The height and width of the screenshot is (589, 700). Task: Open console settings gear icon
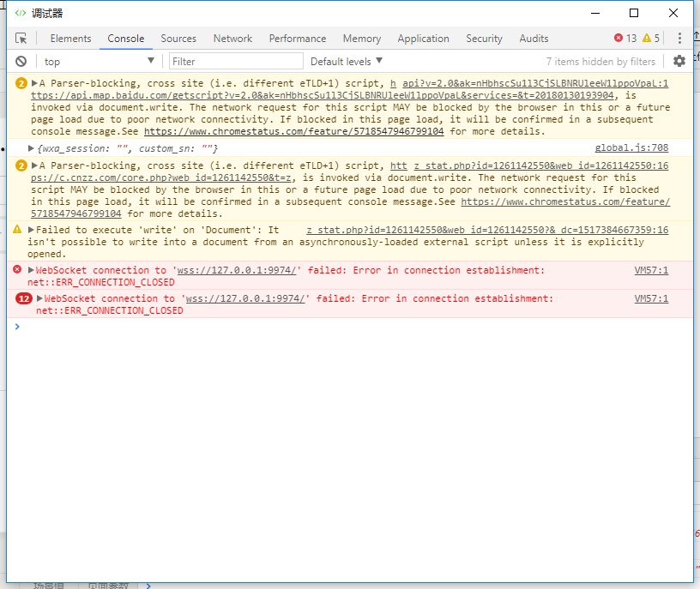pos(679,61)
